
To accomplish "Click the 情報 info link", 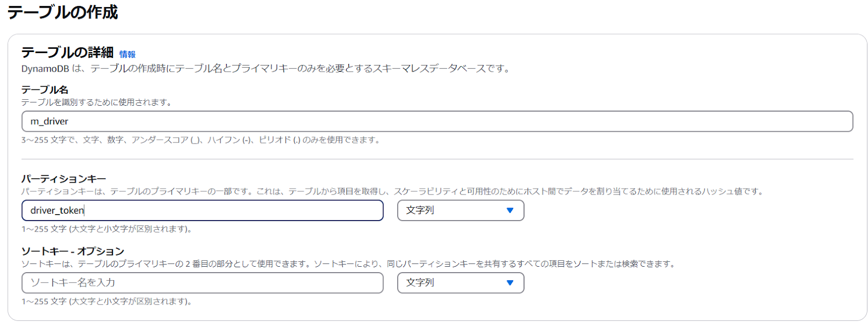I will click(127, 54).
